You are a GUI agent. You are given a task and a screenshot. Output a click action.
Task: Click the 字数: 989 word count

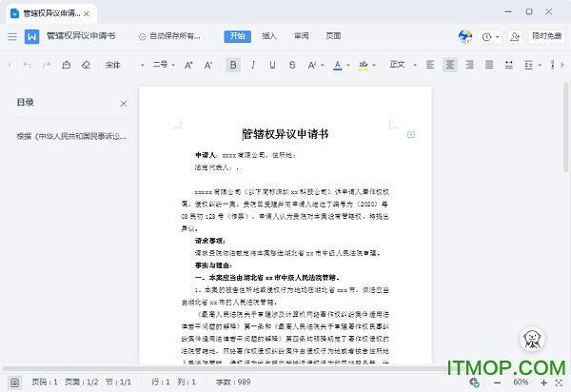(233, 382)
